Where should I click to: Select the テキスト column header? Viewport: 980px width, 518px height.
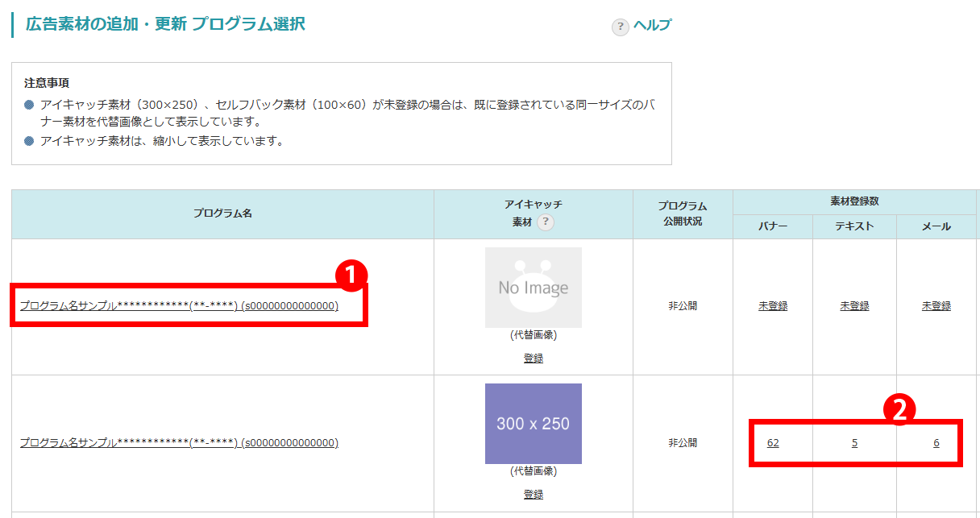tap(854, 227)
